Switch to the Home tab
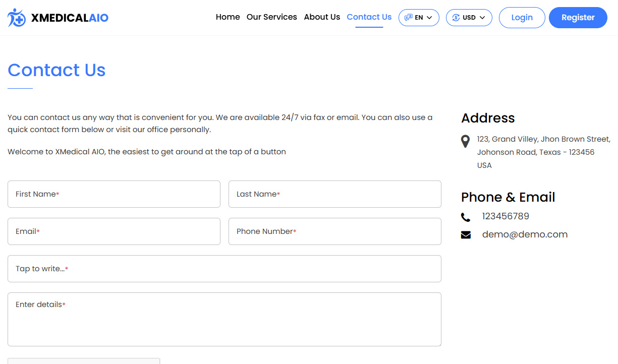The height and width of the screenshot is (364, 618). point(228,17)
